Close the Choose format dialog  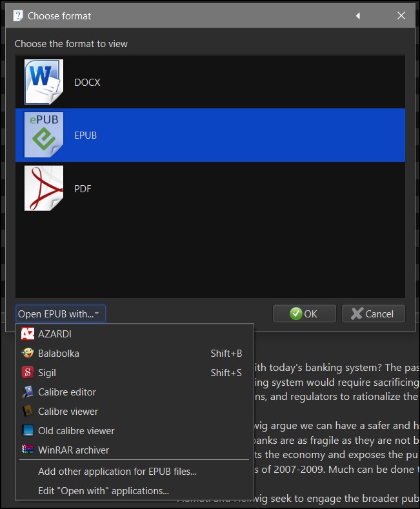(x=401, y=15)
